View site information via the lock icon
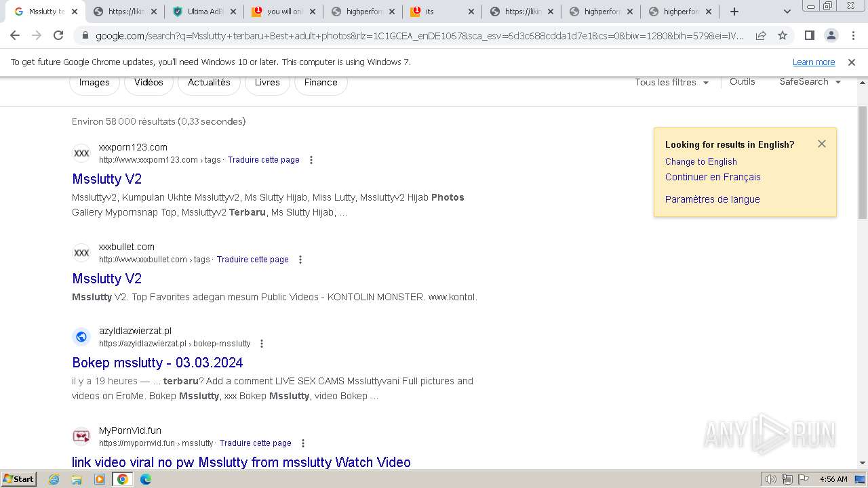This screenshot has height=488, width=868. [x=85, y=36]
